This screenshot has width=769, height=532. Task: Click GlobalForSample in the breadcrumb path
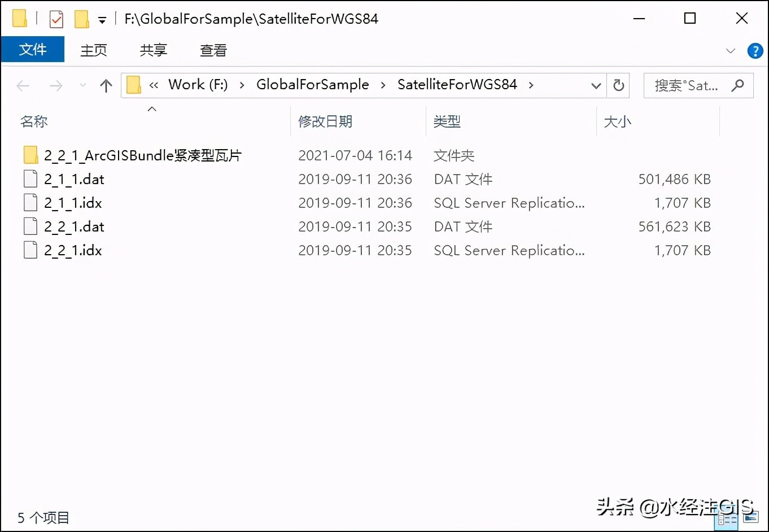pos(313,85)
